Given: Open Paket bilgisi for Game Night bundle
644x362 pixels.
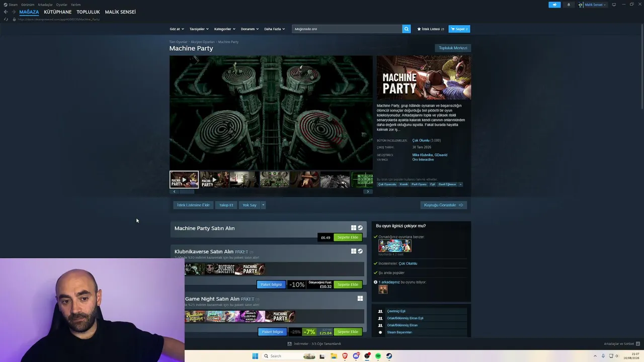Looking at the screenshot, I should (272, 332).
